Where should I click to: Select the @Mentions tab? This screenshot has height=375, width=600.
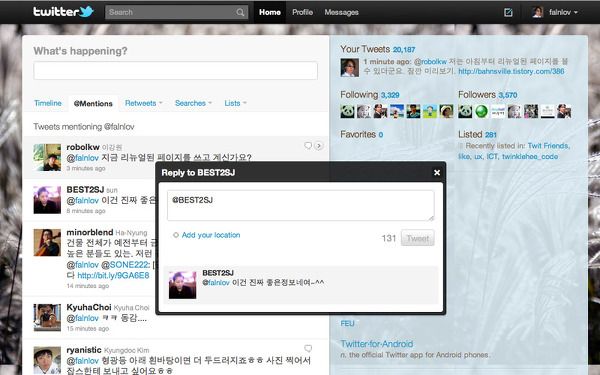93,103
